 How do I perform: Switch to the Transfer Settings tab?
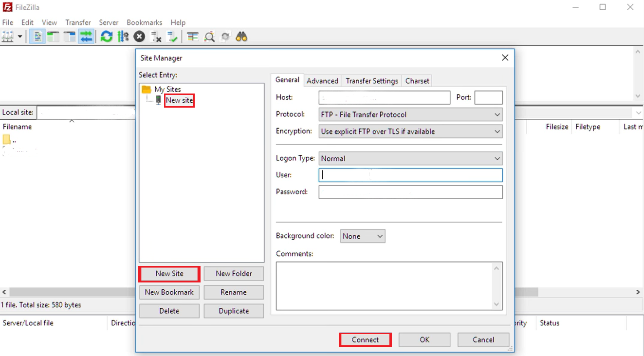point(371,81)
